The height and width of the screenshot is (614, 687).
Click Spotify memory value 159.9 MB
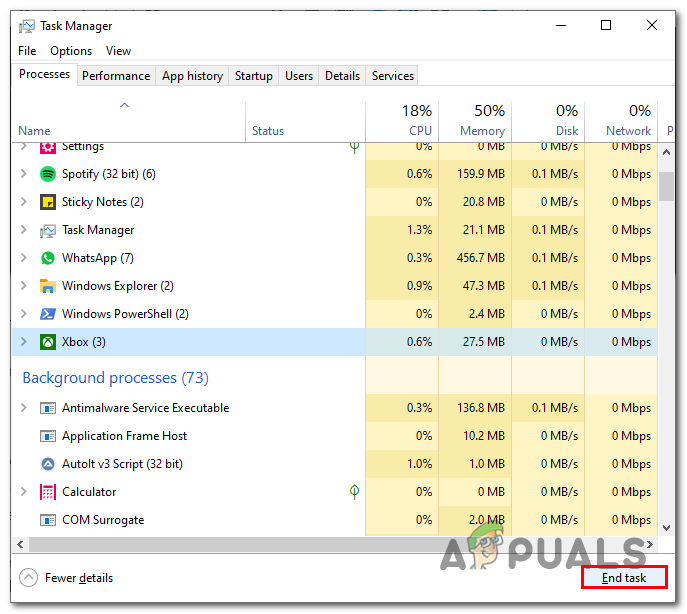(x=481, y=174)
